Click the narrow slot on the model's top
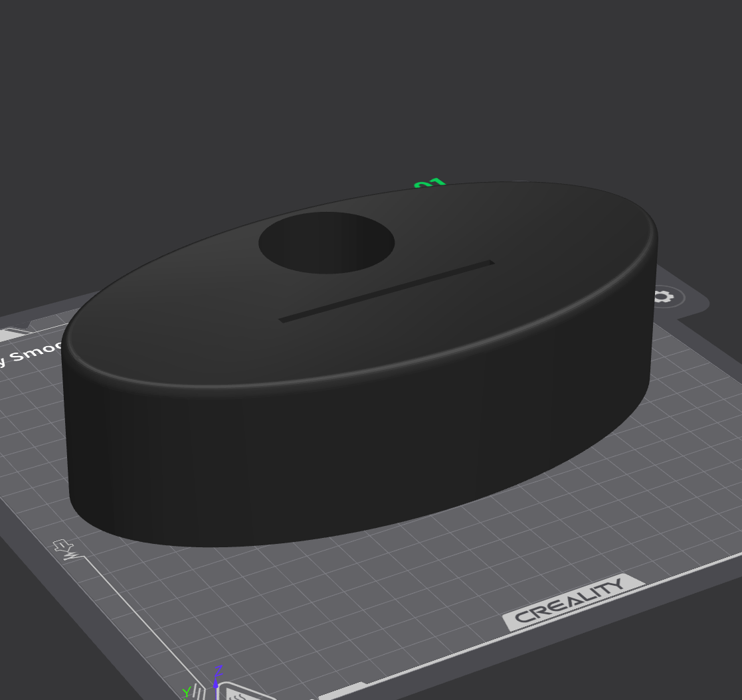Screen dimensions: 742x700 (387, 292)
